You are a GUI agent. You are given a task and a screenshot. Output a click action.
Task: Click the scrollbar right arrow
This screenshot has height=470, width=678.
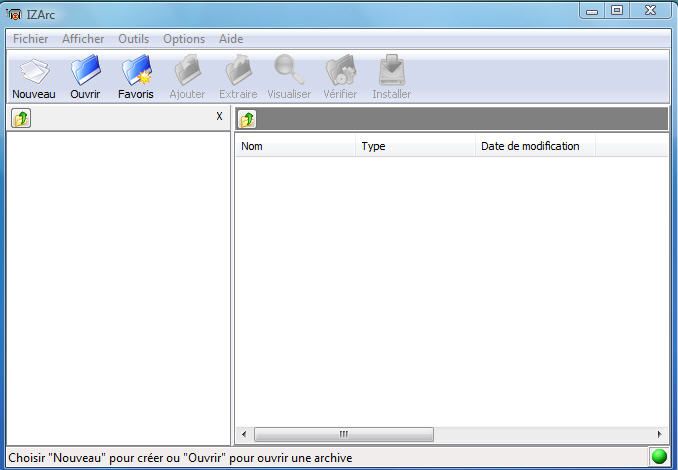click(659, 434)
